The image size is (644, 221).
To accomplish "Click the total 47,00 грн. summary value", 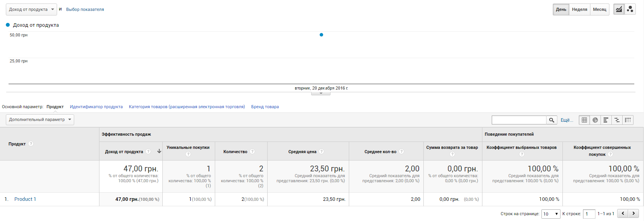I will [x=141, y=169].
